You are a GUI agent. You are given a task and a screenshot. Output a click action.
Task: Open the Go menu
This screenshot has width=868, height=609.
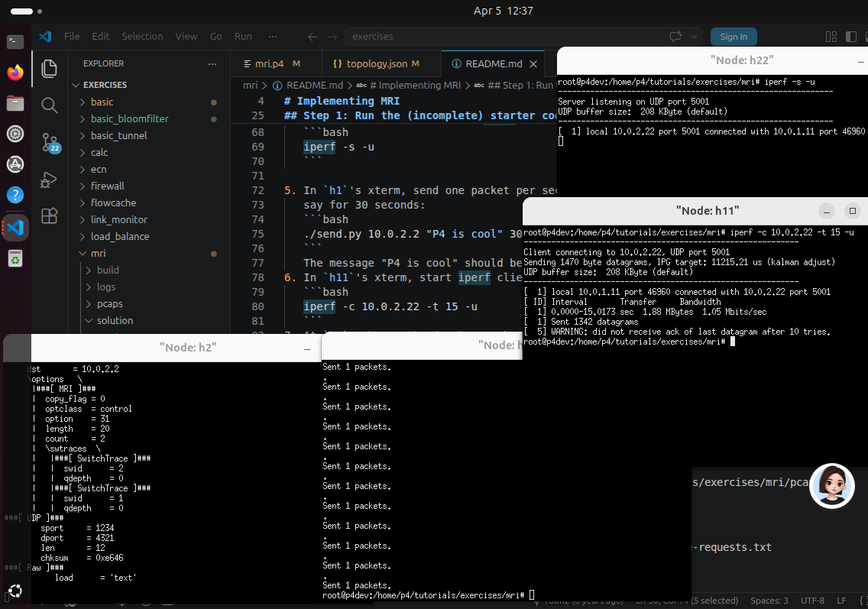(x=216, y=36)
